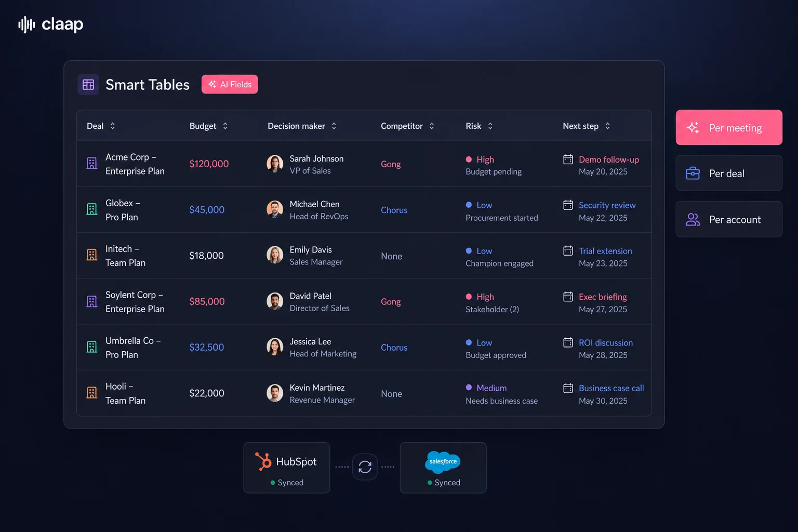
Task: Sort by Deal column arrows
Action: [x=113, y=126]
